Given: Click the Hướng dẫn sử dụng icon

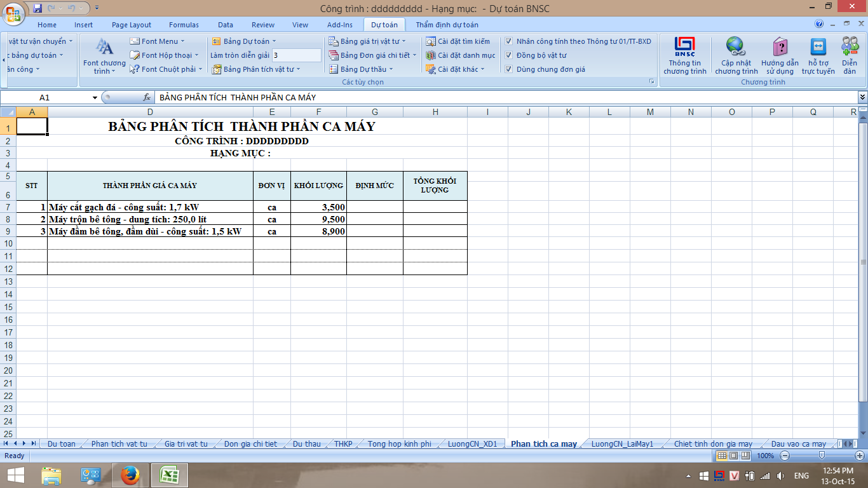Looking at the screenshot, I should point(780,47).
